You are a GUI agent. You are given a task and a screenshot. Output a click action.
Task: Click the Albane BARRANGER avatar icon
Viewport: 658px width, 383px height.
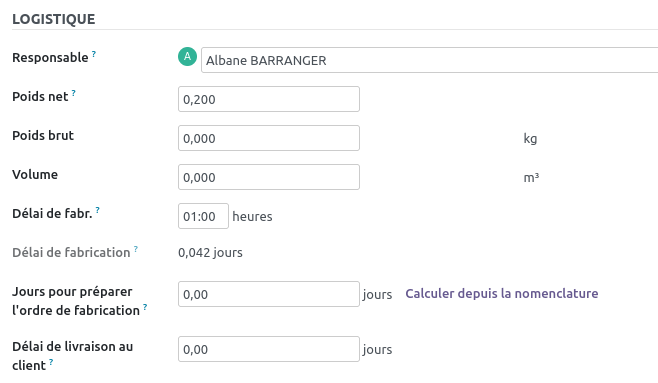point(187,57)
